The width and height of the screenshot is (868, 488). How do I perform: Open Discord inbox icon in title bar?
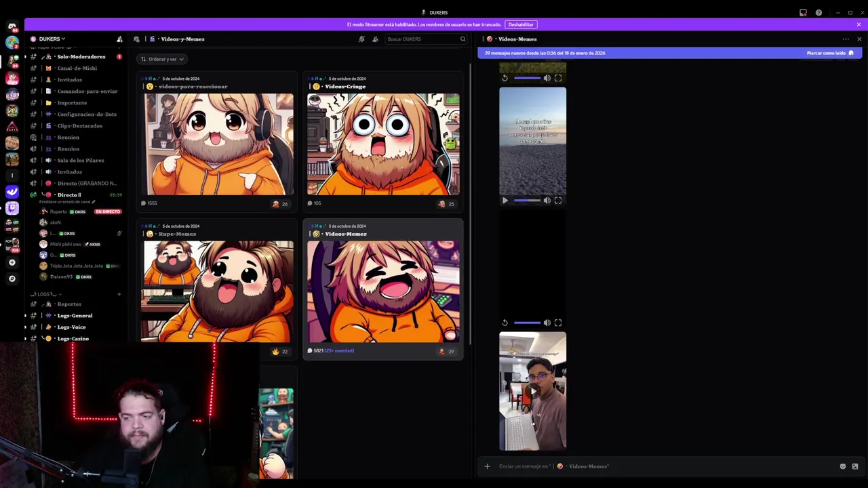point(803,12)
